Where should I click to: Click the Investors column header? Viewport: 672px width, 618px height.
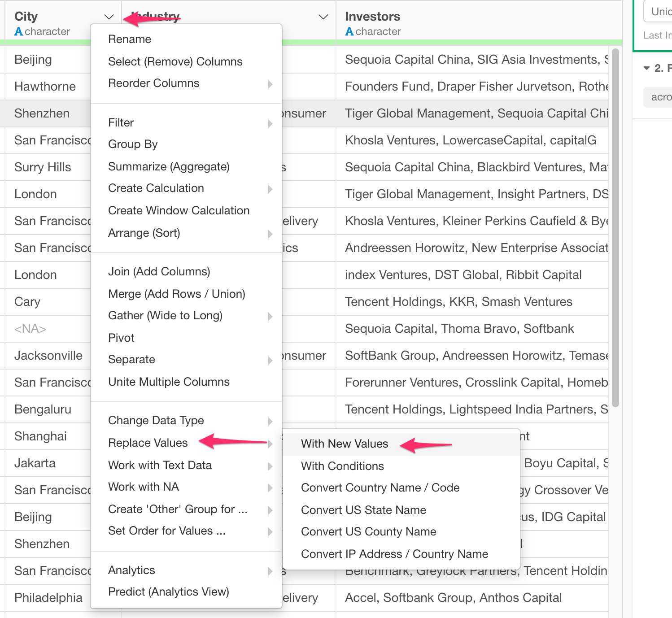click(372, 17)
